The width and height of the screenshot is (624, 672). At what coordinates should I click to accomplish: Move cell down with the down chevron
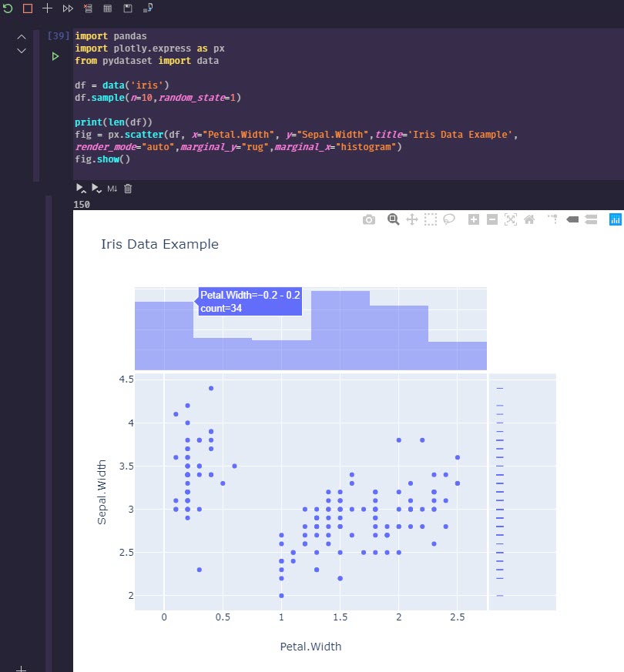[x=22, y=51]
